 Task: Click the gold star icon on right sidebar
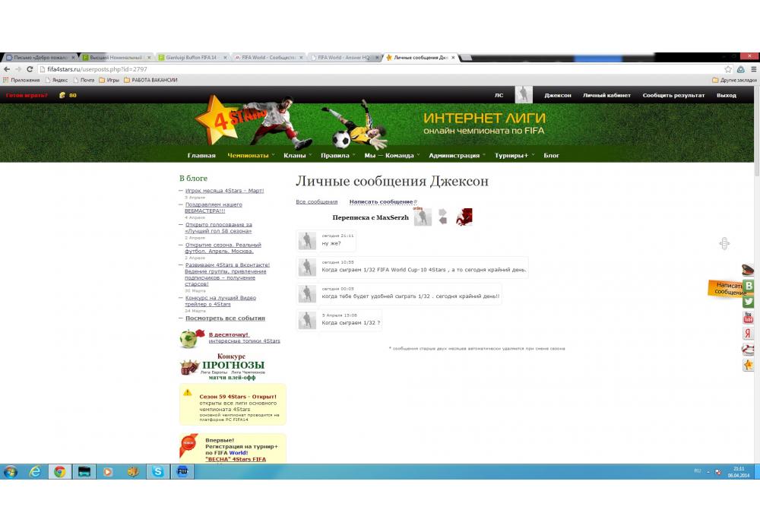[749, 365]
